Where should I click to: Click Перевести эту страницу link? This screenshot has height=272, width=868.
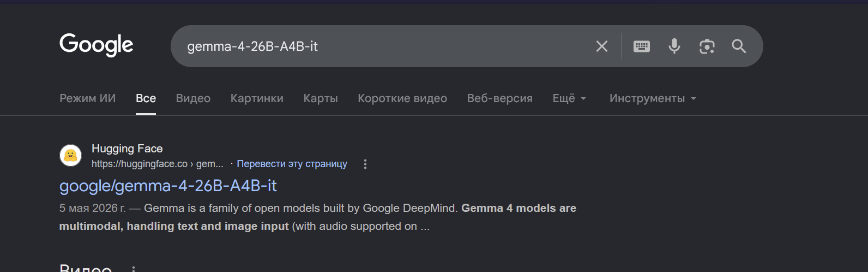292,164
